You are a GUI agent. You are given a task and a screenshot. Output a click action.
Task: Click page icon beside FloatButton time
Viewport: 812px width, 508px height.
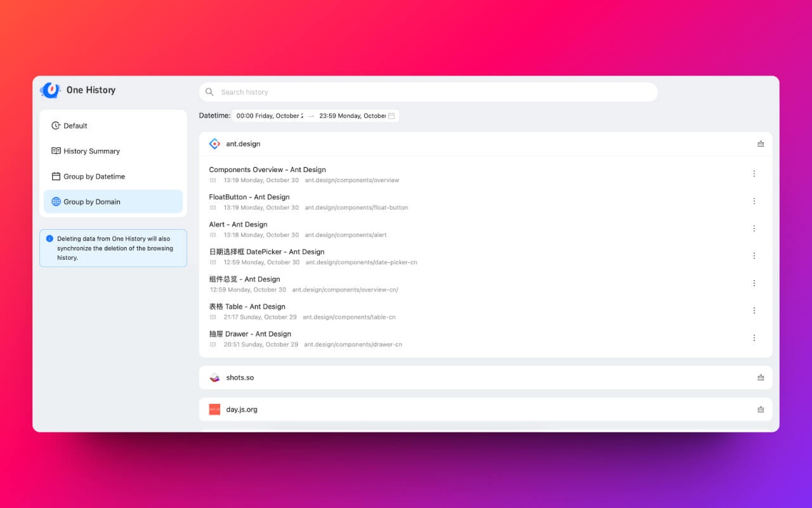tap(213, 208)
